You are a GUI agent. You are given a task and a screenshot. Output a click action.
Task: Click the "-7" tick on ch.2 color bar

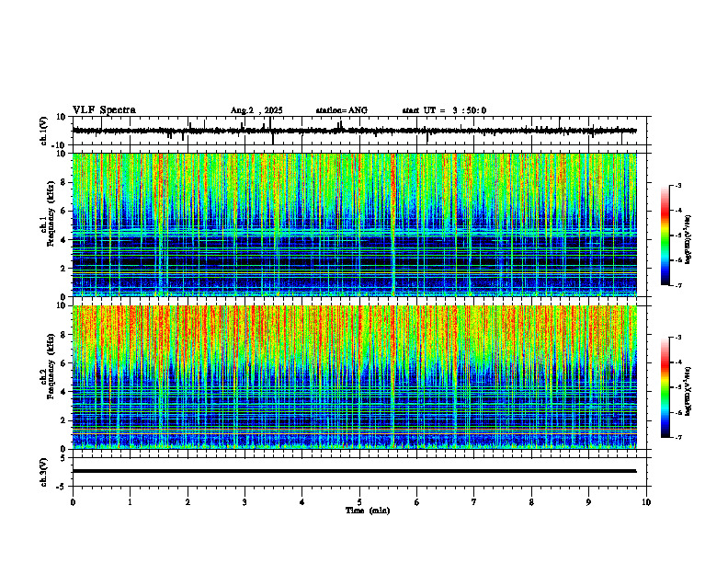click(x=677, y=437)
